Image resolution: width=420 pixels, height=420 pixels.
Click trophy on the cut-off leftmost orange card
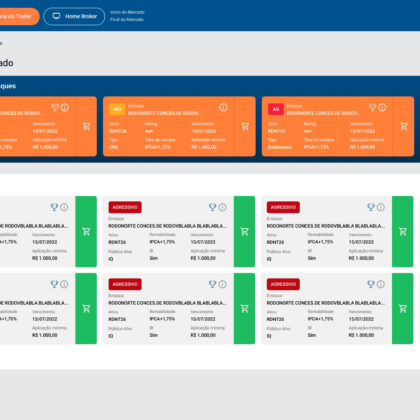click(55, 107)
